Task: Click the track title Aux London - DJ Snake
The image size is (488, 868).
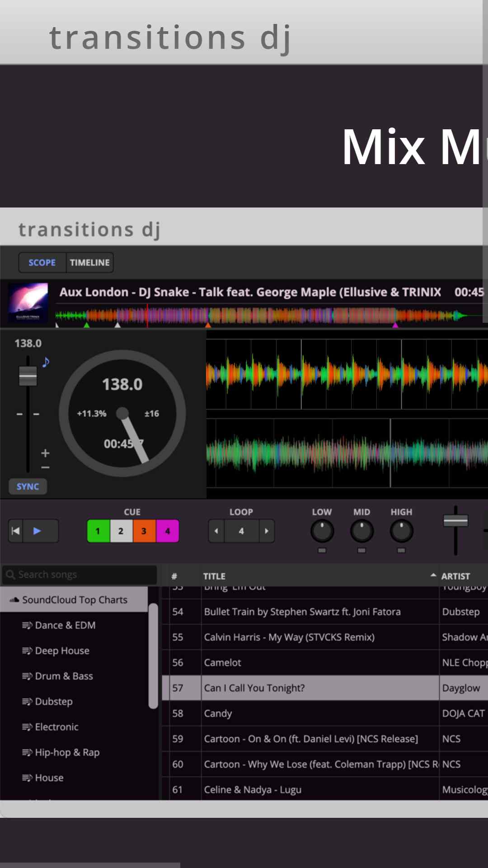Action: (x=250, y=292)
